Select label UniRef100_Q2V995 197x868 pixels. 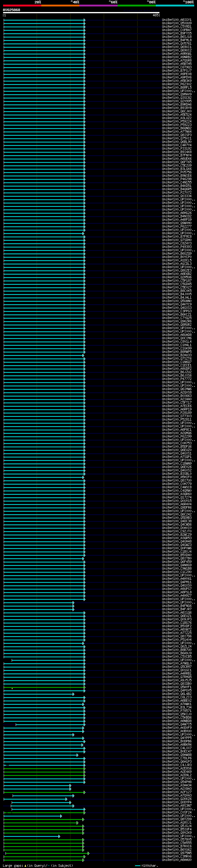(176, 101)
